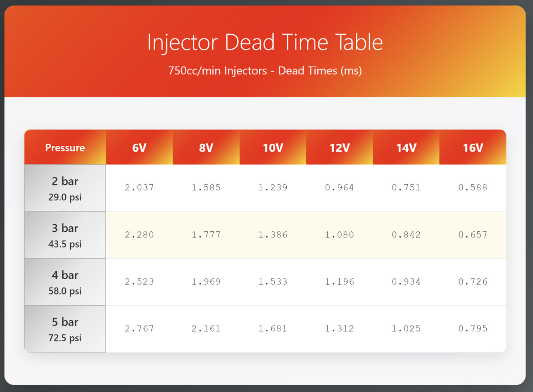Click the 2 bar row label
Viewport: 533px width, 392px height.
65,188
